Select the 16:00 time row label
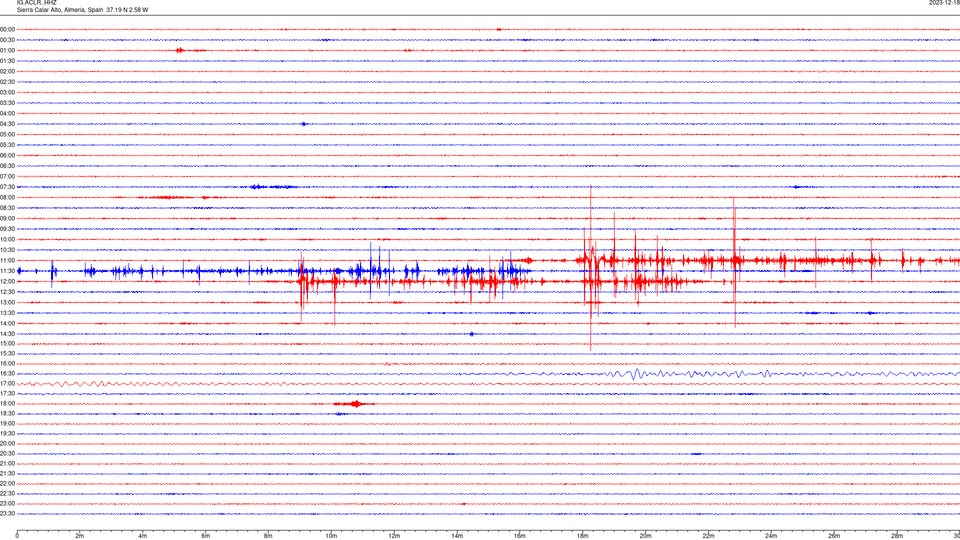Viewport: 960px width, 540px height. coord(7,363)
